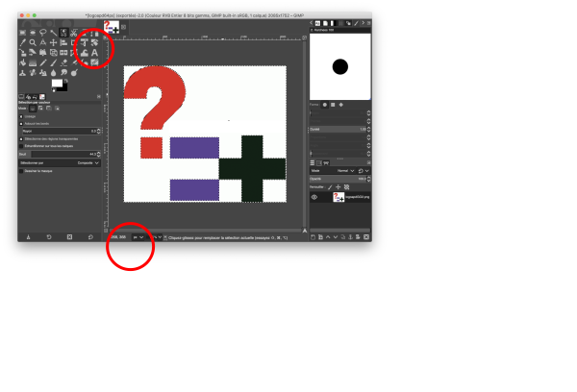Activate the Select by Color tool
The width and height of the screenshot is (577, 392).
point(64,32)
